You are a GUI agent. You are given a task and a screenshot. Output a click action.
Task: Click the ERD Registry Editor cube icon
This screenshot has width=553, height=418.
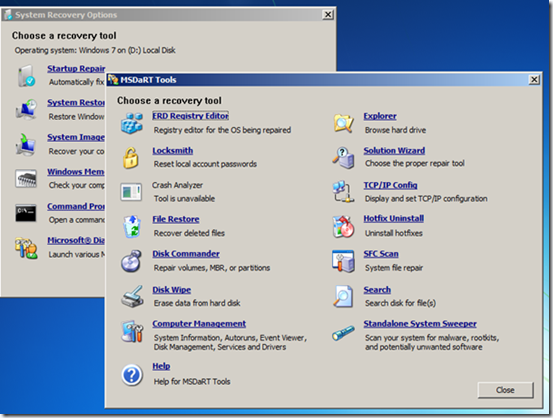pos(132,123)
